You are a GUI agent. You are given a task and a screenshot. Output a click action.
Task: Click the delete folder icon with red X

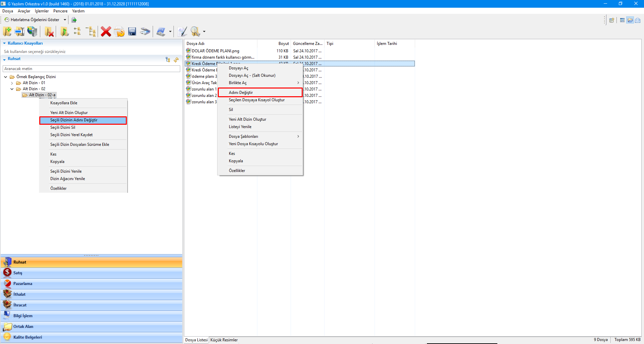(49, 32)
